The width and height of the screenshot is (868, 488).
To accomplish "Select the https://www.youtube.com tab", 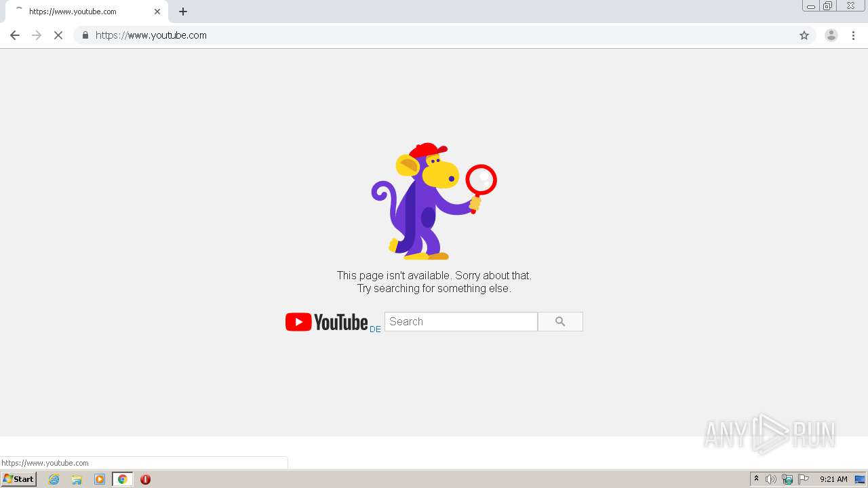I will click(x=87, y=12).
